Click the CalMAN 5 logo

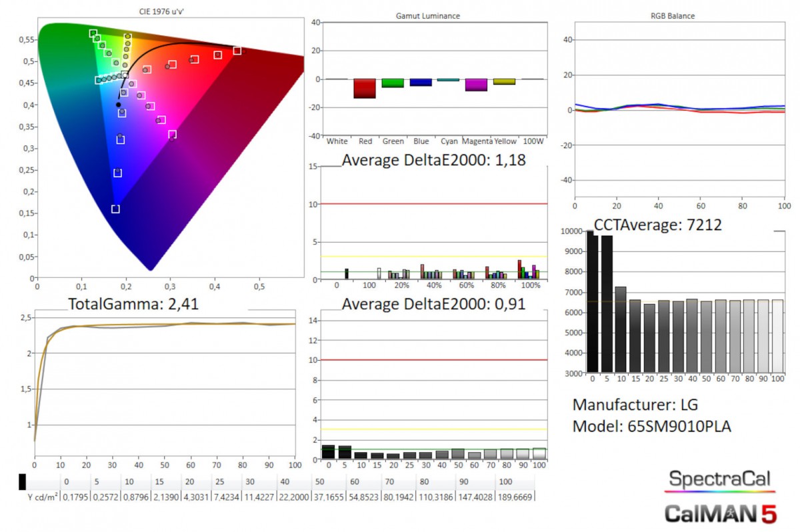click(x=720, y=512)
